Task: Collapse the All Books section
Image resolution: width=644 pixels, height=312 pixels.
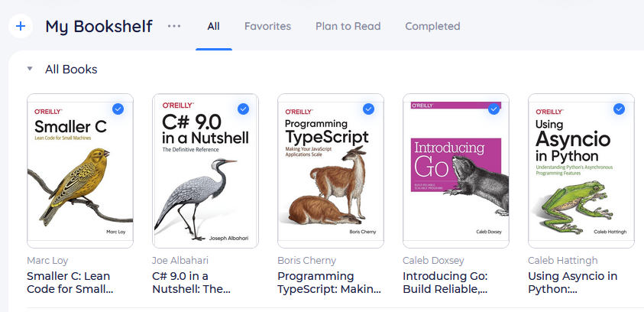Action: (30, 69)
